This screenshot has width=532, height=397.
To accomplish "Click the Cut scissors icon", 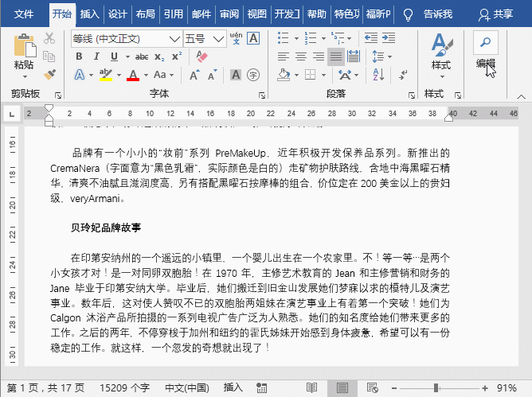I will (49, 38).
